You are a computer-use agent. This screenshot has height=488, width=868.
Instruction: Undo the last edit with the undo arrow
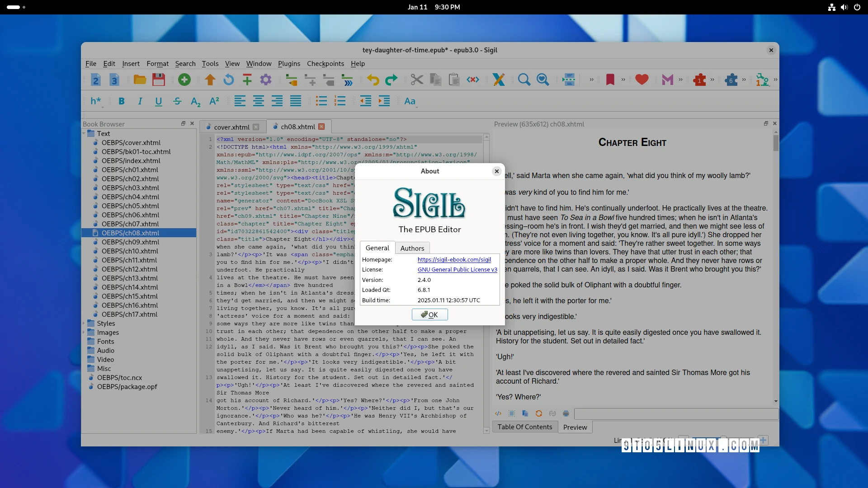coord(373,80)
